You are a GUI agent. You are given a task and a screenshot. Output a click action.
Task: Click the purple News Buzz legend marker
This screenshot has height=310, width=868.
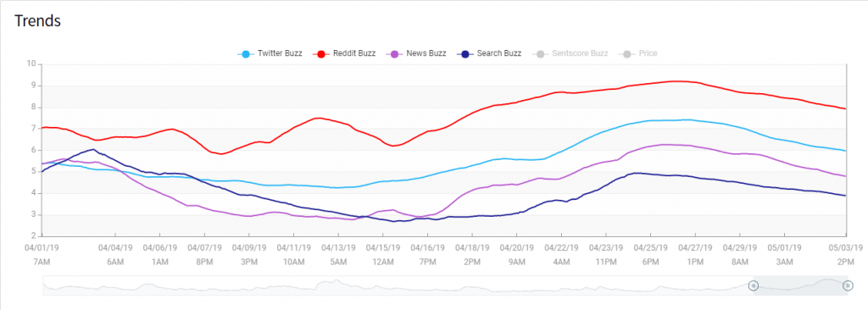[x=395, y=54]
